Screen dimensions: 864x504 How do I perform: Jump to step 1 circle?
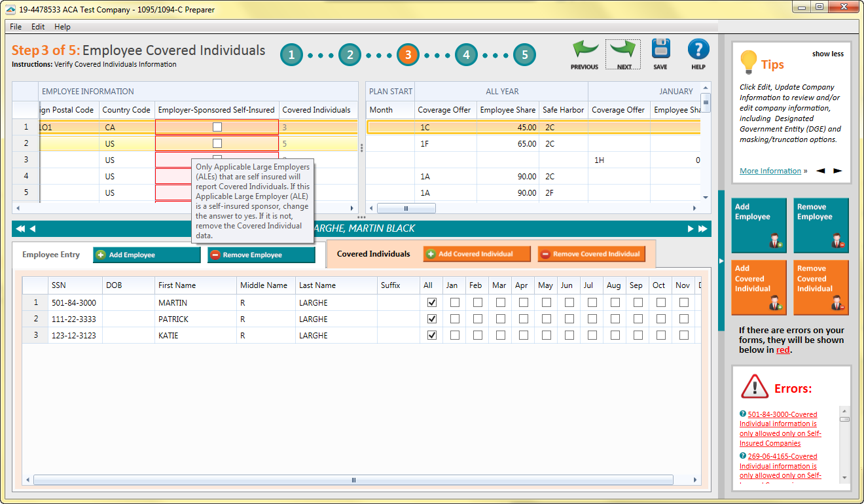(x=292, y=55)
